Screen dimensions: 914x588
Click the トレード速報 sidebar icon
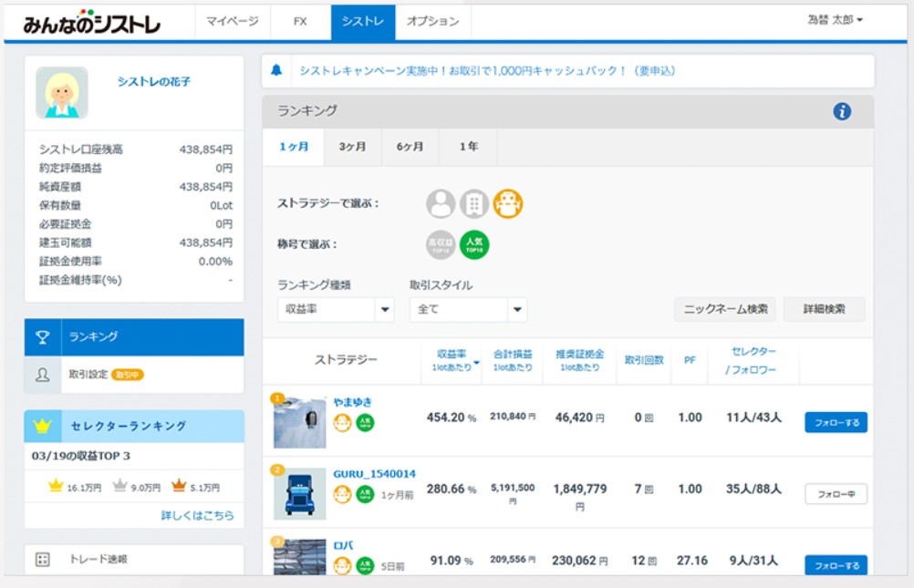click(x=42, y=560)
